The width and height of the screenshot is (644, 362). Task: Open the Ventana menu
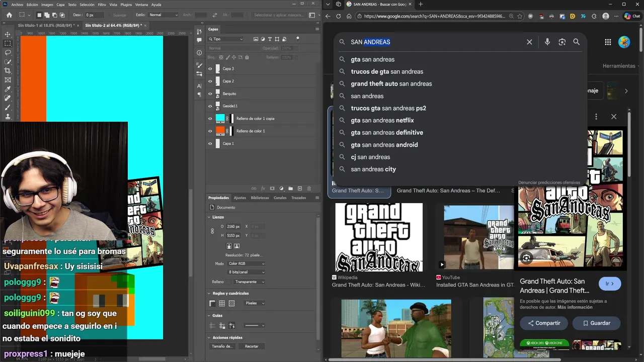click(141, 5)
